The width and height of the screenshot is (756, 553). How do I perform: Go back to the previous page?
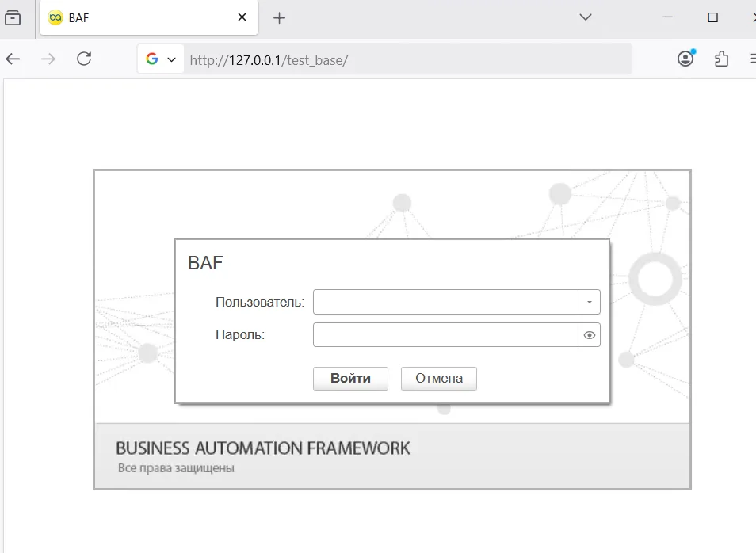[13, 59]
